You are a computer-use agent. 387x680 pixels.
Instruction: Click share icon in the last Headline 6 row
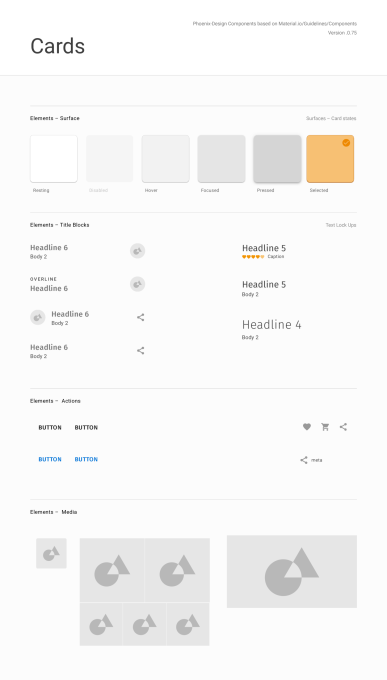[x=141, y=350]
